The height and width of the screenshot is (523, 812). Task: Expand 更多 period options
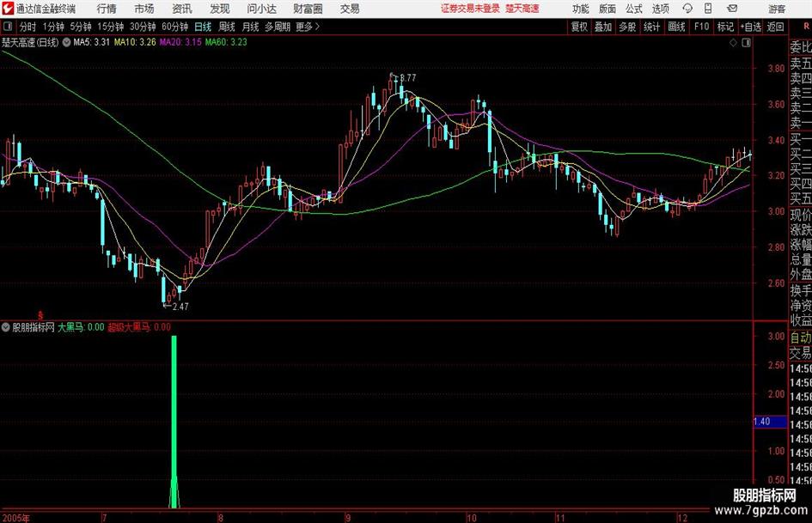pyautogui.click(x=308, y=27)
